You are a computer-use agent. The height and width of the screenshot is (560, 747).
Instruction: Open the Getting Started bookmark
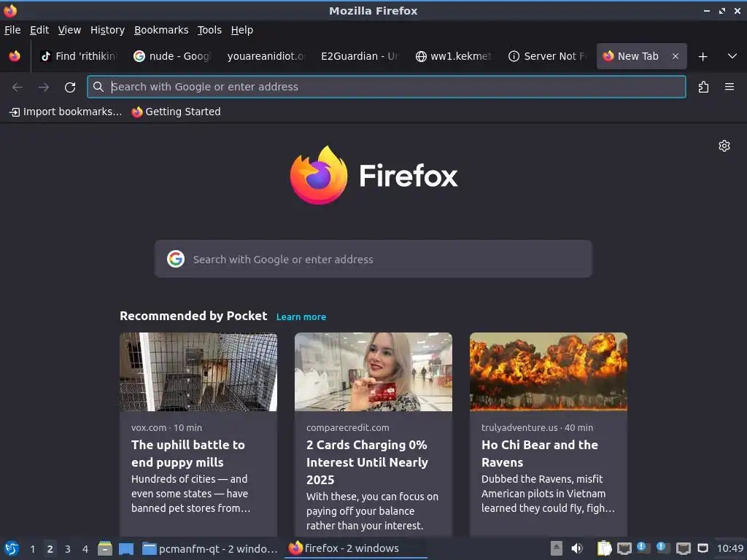(177, 112)
